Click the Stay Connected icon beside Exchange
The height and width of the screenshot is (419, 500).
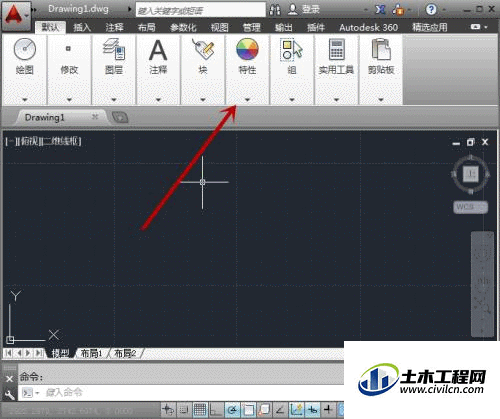(398, 10)
